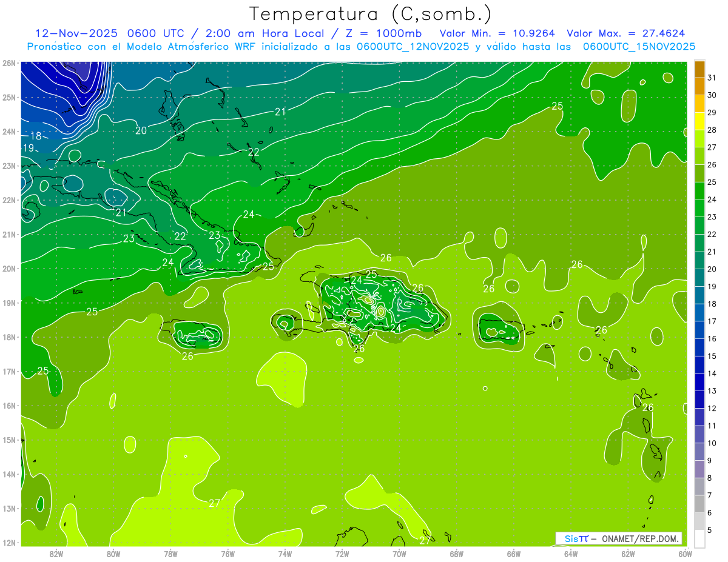Click the 'ONAMET/REP.DOM.' credit label
Viewport: 728px width, 562px height.
click(x=639, y=538)
